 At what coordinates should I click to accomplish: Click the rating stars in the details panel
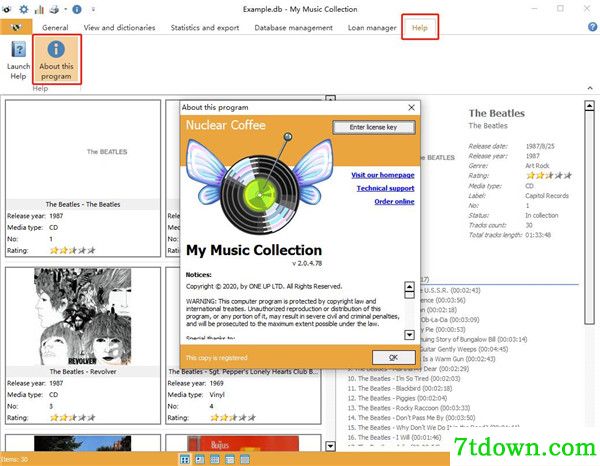coord(549,175)
